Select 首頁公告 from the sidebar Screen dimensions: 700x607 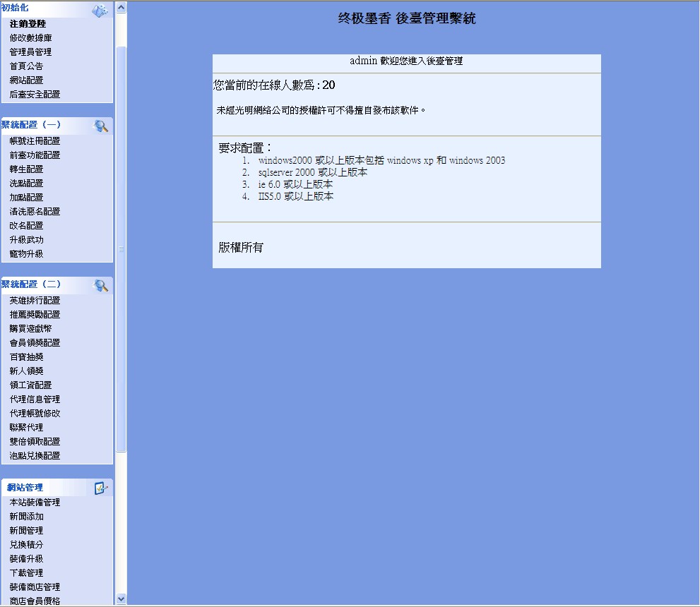pyautogui.click(x=26, y=66)
